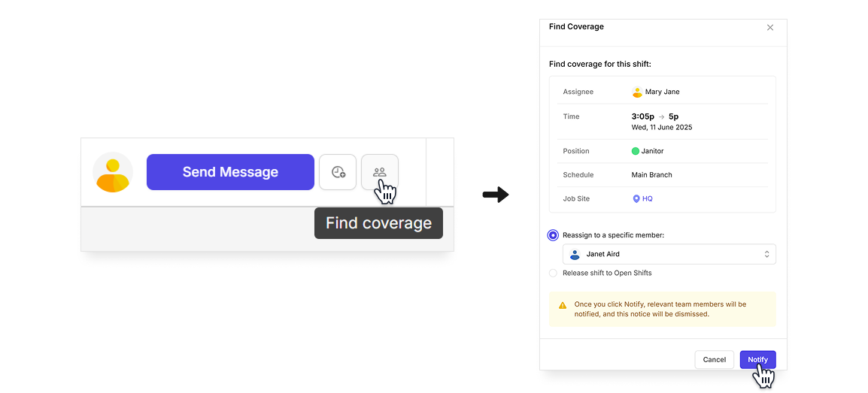Click the Main Branch schedule value
This screenshot has height=393, width=868.
point(651,174)
